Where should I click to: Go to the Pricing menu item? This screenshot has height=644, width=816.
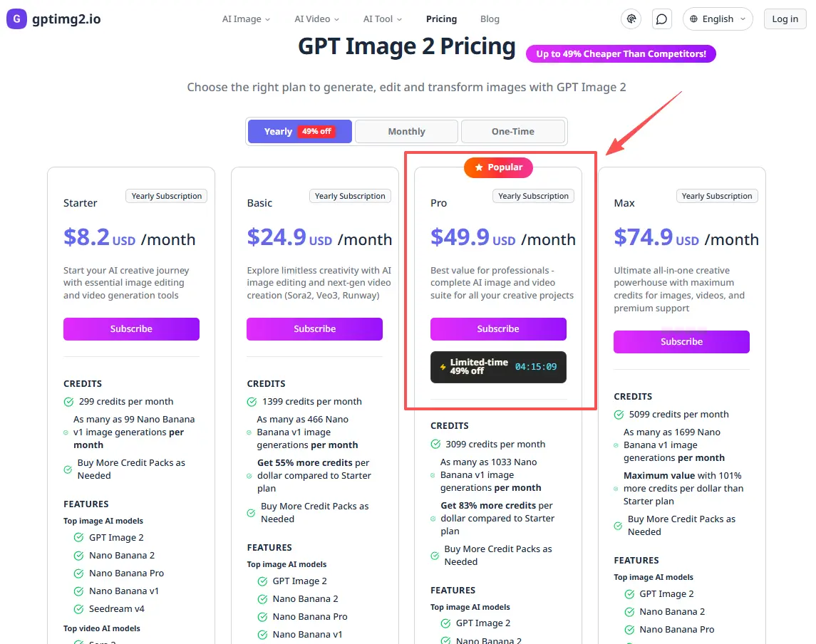click(x=441, y=19)
